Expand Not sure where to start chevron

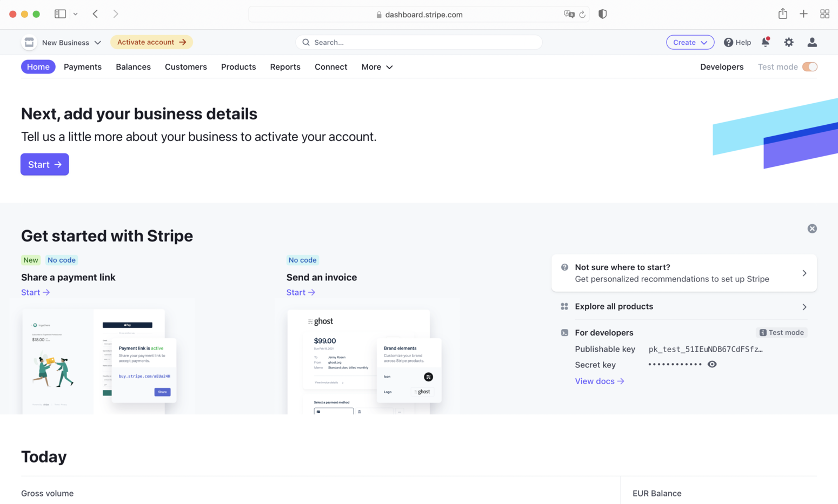[x=804, y=273]
